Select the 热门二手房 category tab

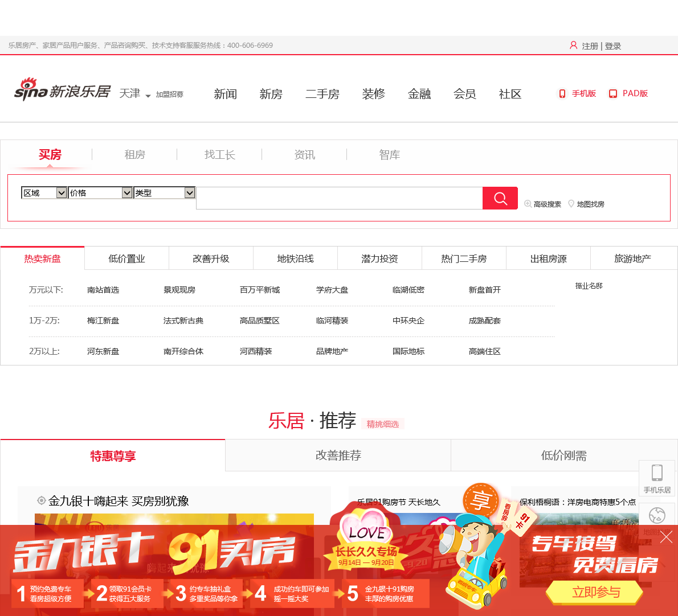click(x=464, y=258)
